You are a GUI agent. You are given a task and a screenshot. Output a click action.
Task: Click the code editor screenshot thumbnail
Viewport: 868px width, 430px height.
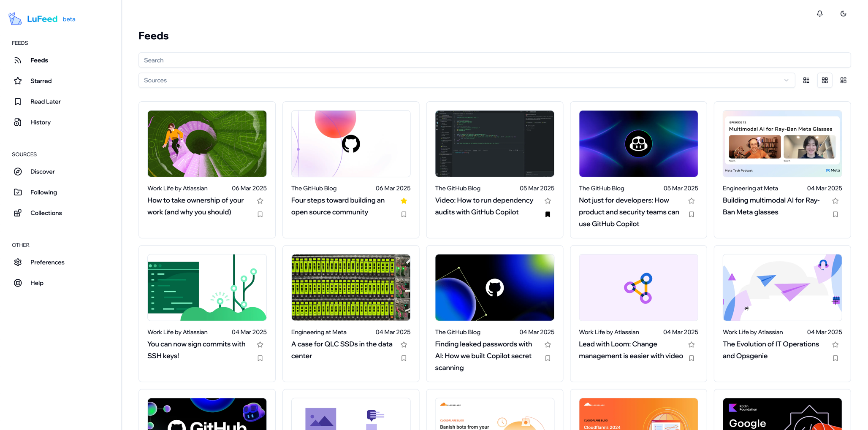[494, 144]
